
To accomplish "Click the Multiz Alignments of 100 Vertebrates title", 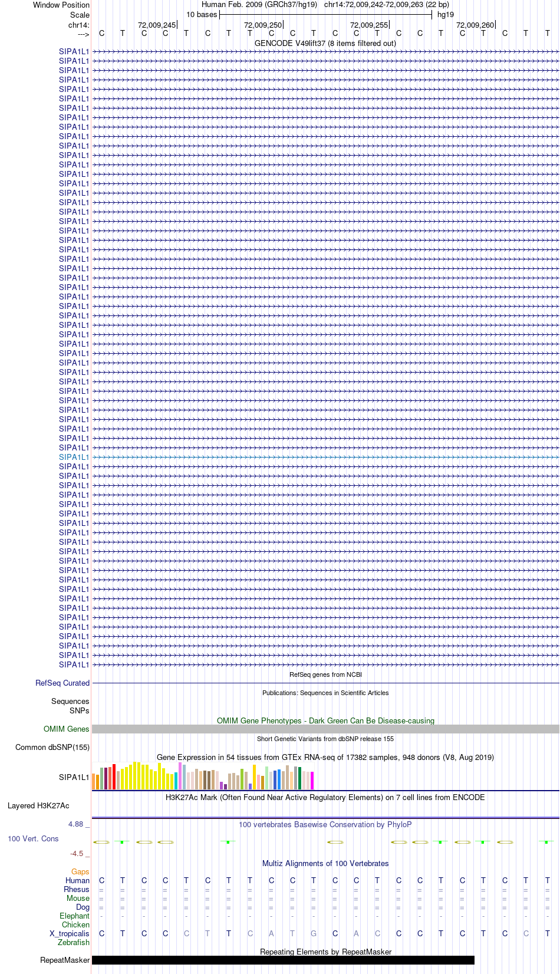I will point(325,863).
